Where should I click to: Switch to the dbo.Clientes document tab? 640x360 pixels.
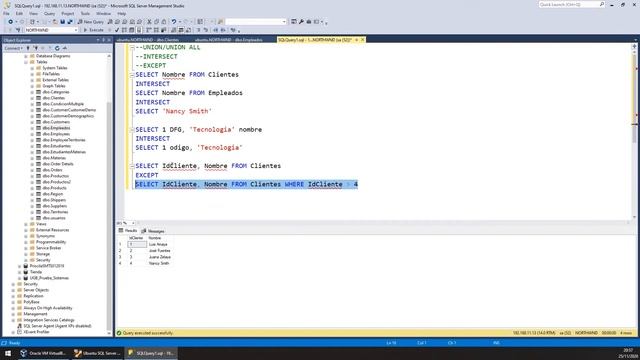148,40
